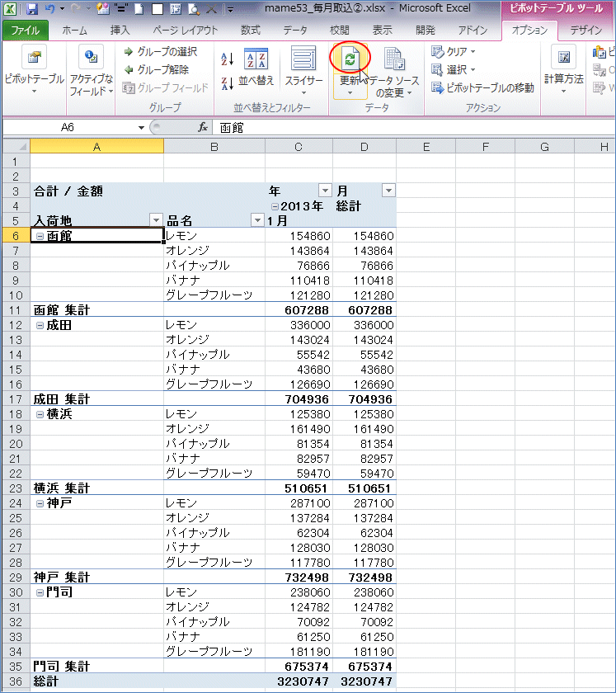Click the Refresh (更新) pivot data icon
The height and width of the screenshot is (693, 616).
(x=350, y=59)
